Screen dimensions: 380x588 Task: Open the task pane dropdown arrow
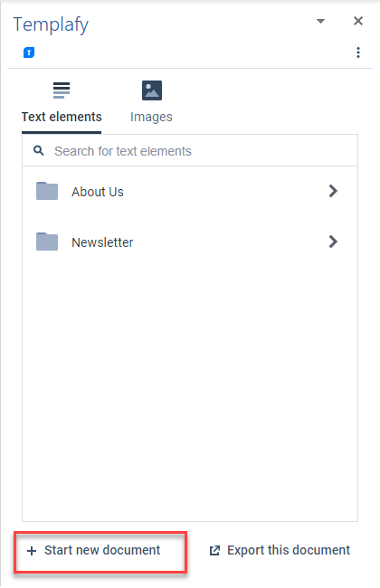pyautogui.click(x=320, y=21)
